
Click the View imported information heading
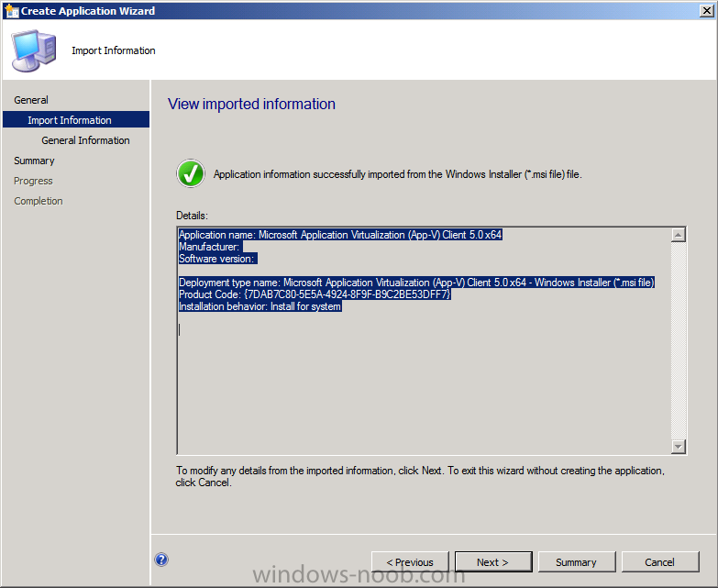pyautogui.click(x=251, y=104)
